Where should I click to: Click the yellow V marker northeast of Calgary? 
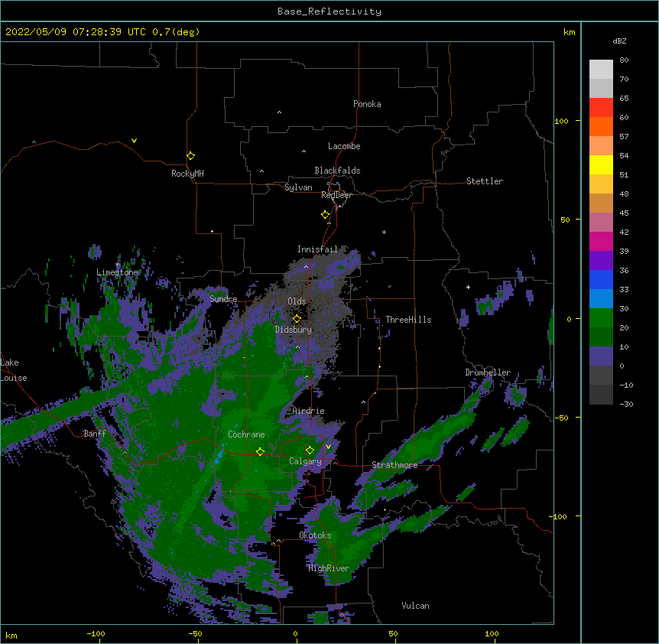(328, 447)
